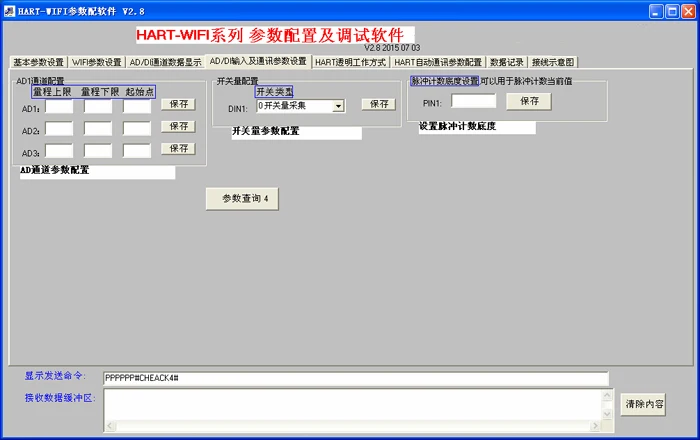Open the DIN1 开关类型 dropdown

pyautogui.click(x=338, y=106)
